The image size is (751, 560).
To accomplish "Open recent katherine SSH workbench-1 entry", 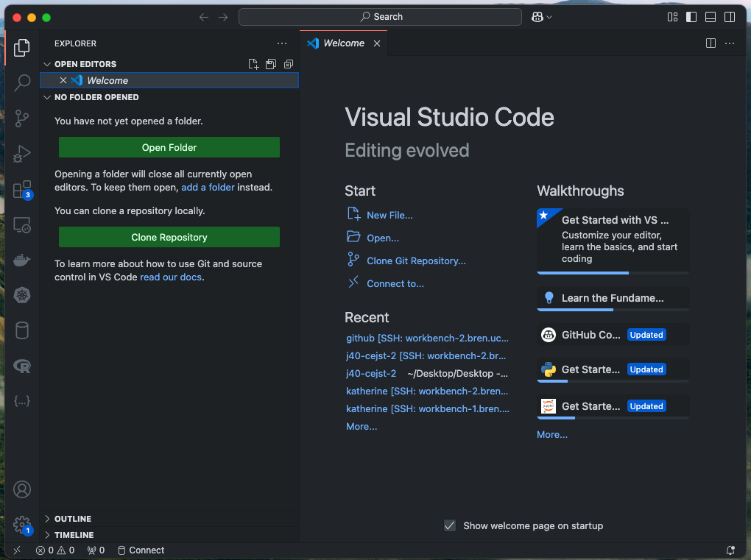I will [x=428, y=408].
